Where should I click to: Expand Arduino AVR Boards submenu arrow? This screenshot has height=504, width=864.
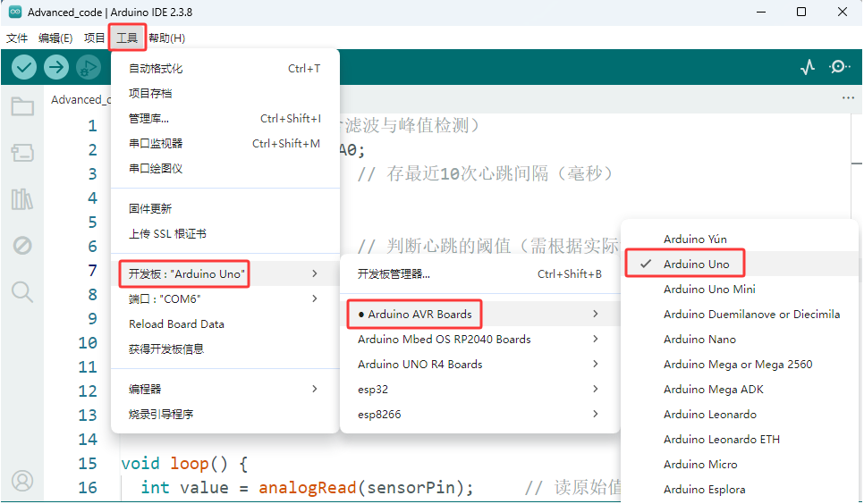596,314
